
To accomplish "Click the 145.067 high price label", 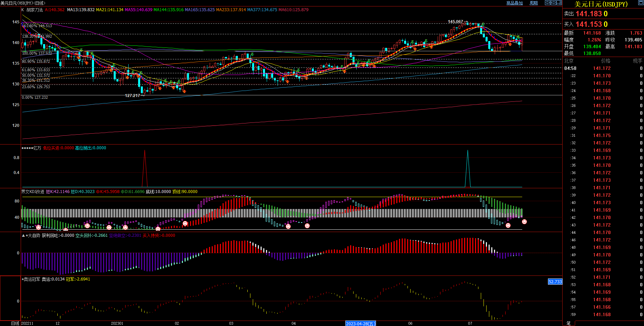I will (455, 22).
